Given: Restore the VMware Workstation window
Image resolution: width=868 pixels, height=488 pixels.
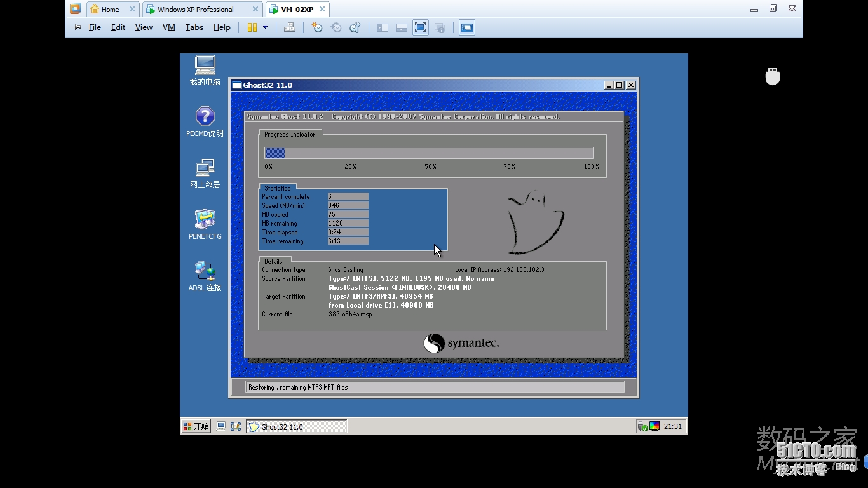Looking at the screenshot, I should [773, 9].
